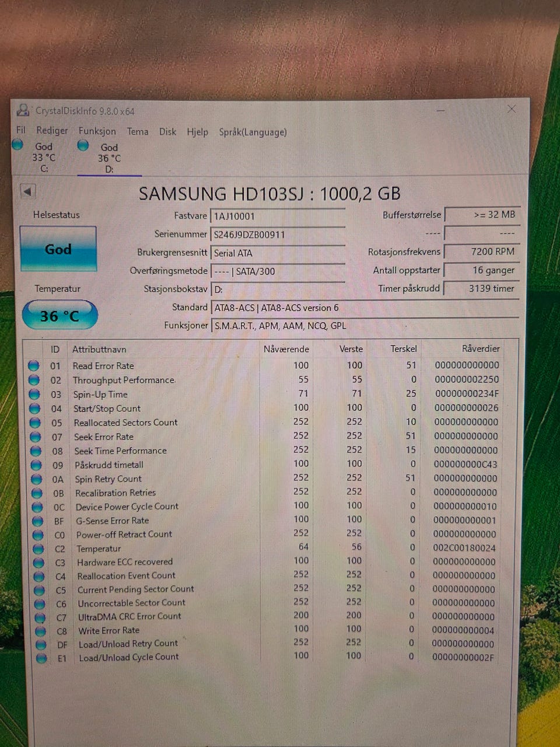This screenshot has width=560, height=747.
Task: Select drive D: disk tab
Action: click(x=109, y=157)
